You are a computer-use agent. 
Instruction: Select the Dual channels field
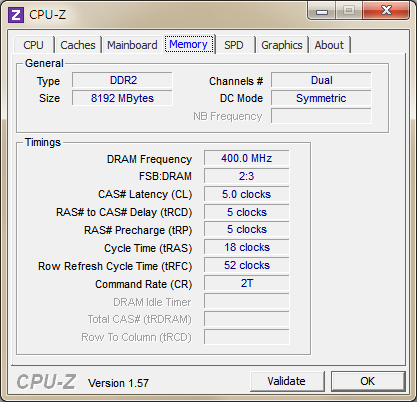coord(321,80)
